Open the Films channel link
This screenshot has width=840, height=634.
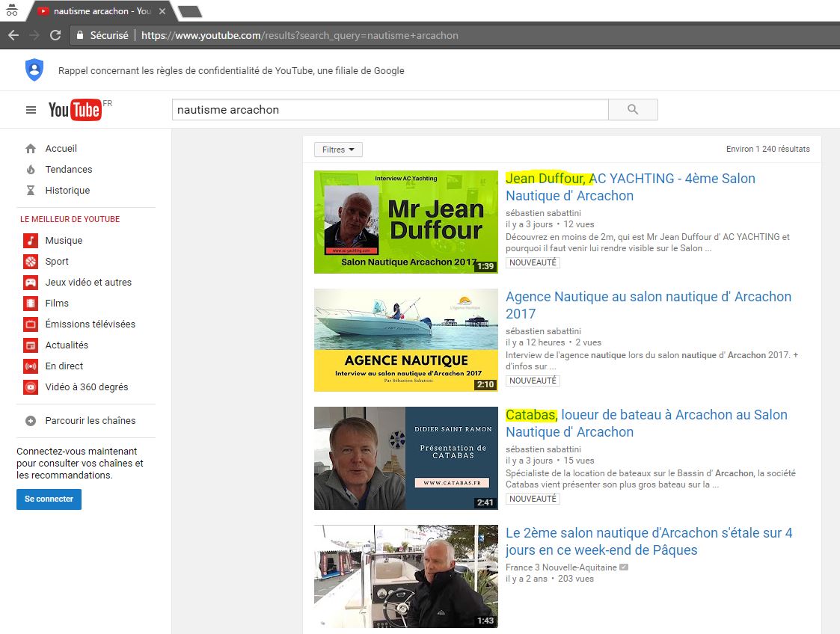57,303
